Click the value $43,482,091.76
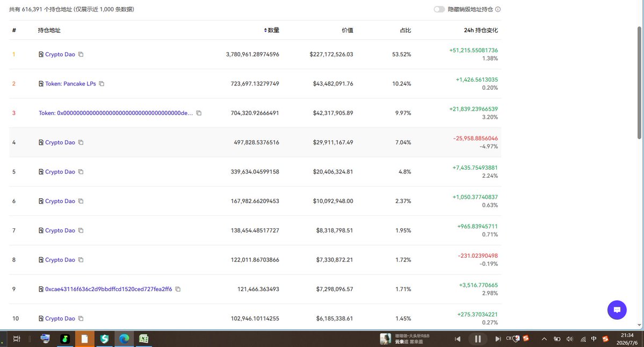Viewport: 644px width, 347px height. [333, 83]
